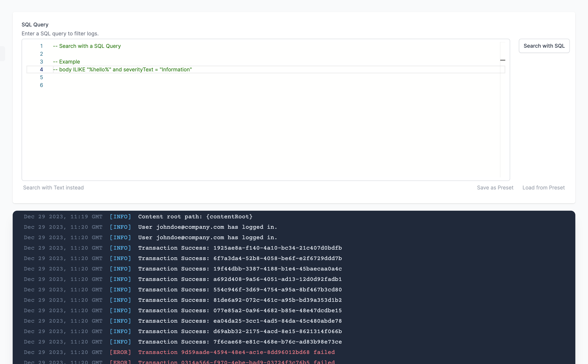Click Transaction Success ea04da25 log row
The width and height of the screenshot is (588, 364).
240,321
